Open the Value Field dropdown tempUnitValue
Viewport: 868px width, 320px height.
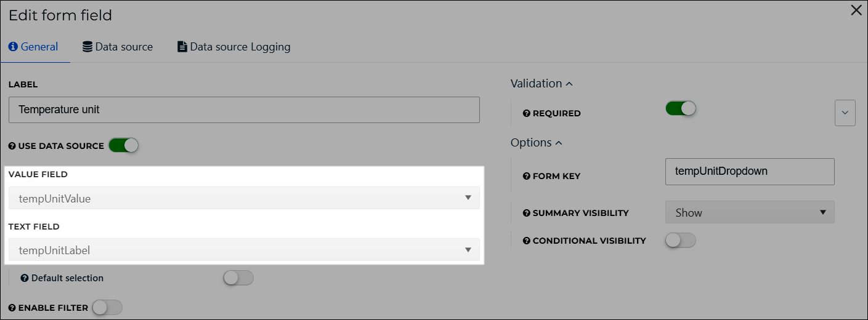coord(244,198)
